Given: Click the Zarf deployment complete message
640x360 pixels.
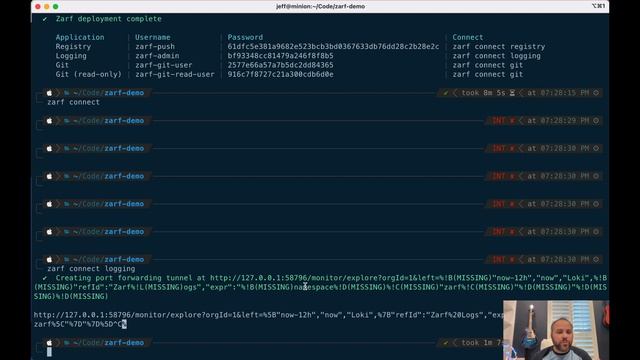Looking at the screenshot, I should pyautogui.click(x=109, y=19).
